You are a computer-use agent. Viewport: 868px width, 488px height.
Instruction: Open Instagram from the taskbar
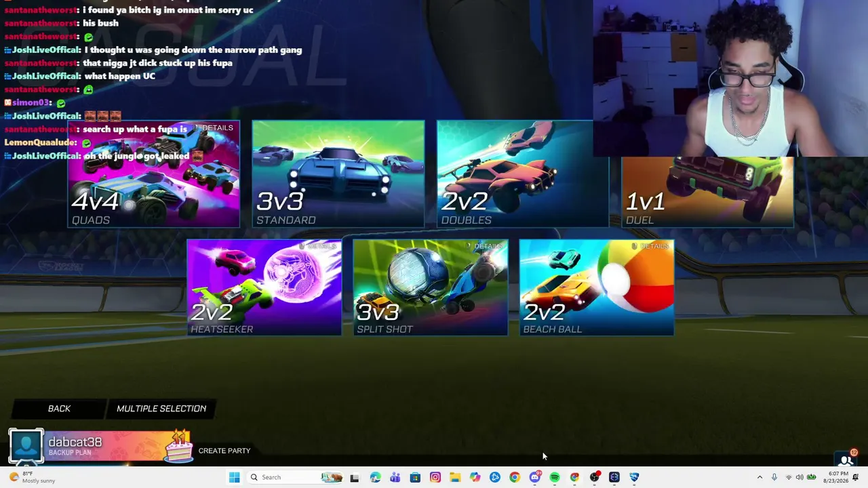point(435,477)
